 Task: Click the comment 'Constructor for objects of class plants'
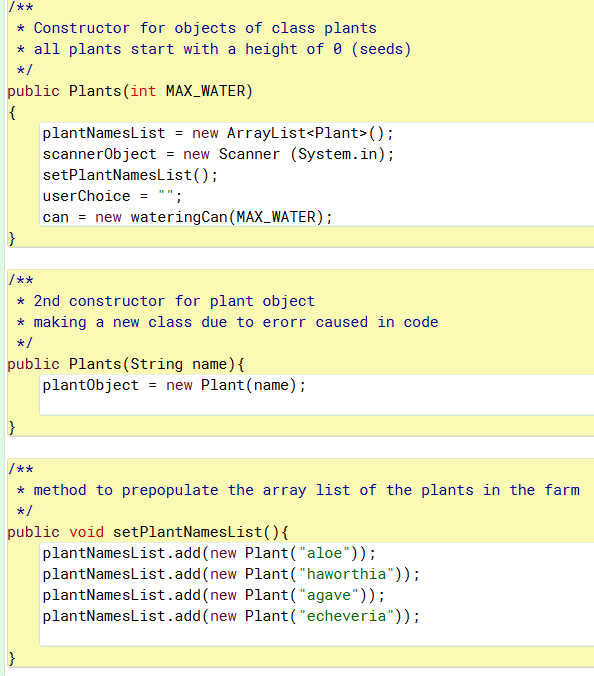point(205,28)
